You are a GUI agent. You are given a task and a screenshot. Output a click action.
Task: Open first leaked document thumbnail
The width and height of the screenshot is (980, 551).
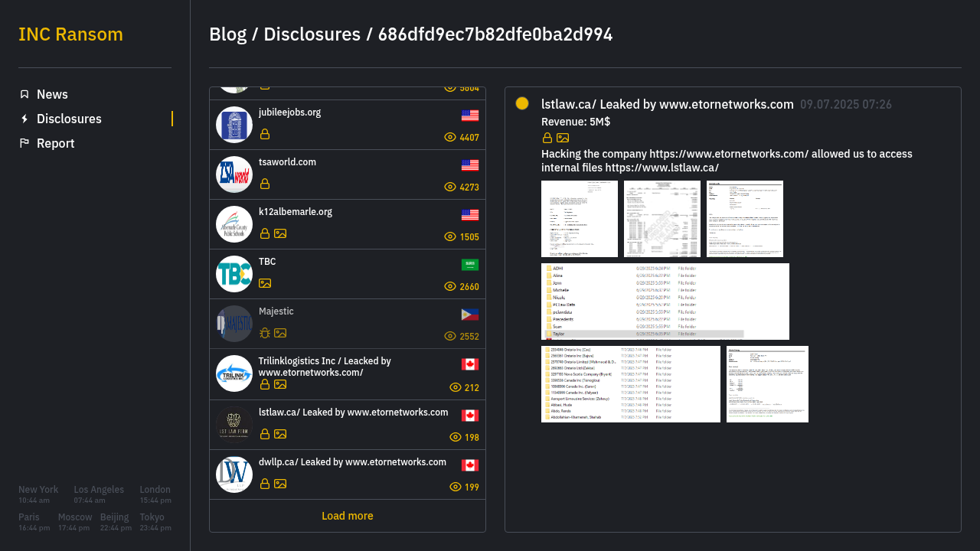(580, 219)
